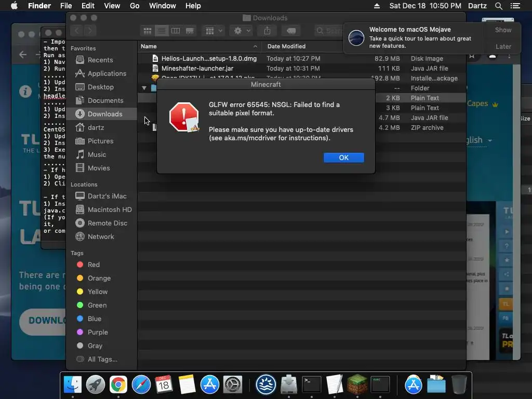Open the Apple menu
The height and width of the screenshot is (399, 532).
(14, 6)
